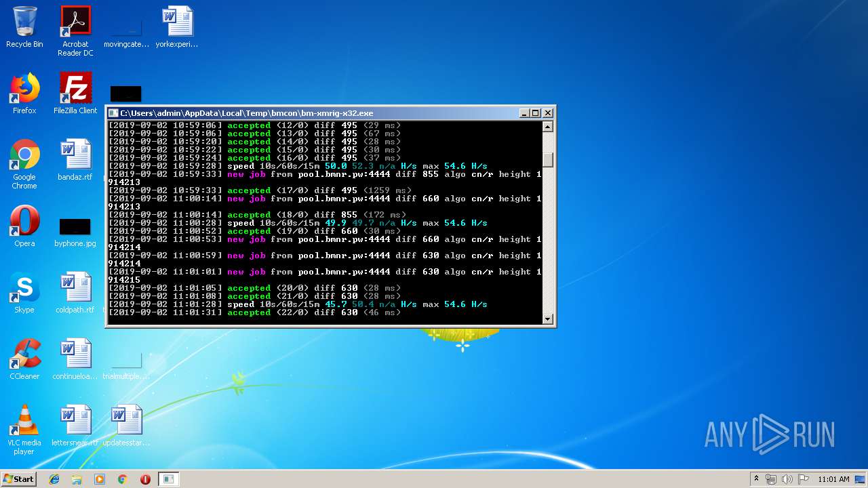Open updatesstar document icon

coord(126,426)
